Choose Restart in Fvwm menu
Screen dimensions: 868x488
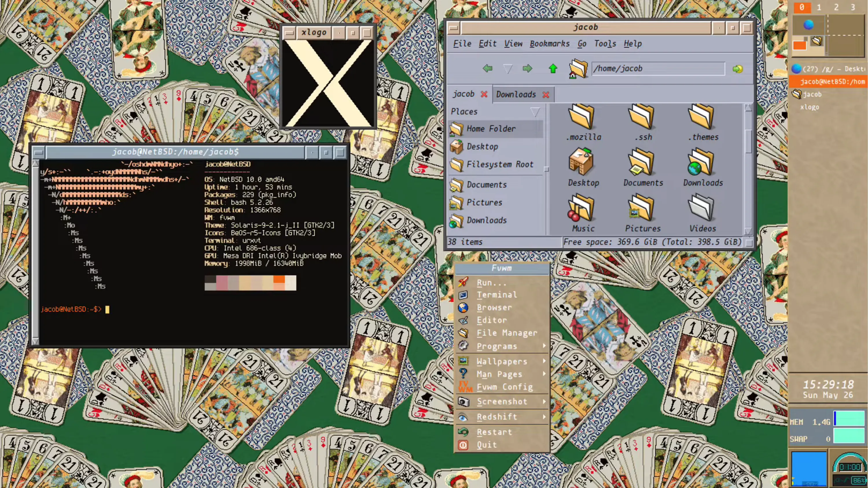pos(502,432)
